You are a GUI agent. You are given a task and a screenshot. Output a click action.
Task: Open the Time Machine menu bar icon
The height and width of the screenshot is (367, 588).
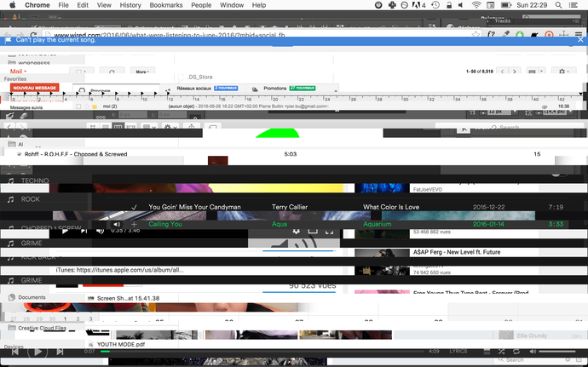click(435, 5)
